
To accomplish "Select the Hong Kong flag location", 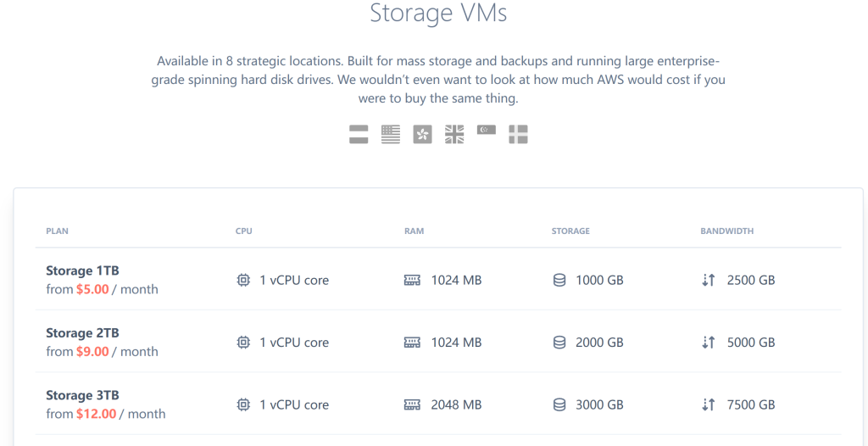I will 422,135.
